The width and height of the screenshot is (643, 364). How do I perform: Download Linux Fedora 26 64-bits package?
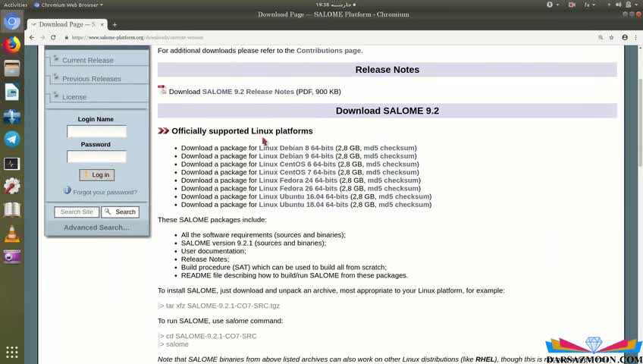pos(298,189)
